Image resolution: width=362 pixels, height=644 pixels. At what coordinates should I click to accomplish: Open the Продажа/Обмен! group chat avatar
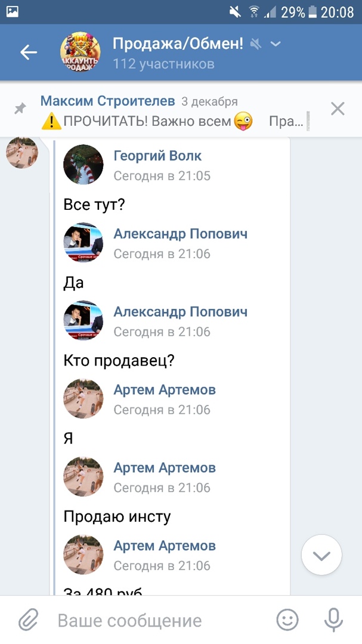tap(81, 52)
